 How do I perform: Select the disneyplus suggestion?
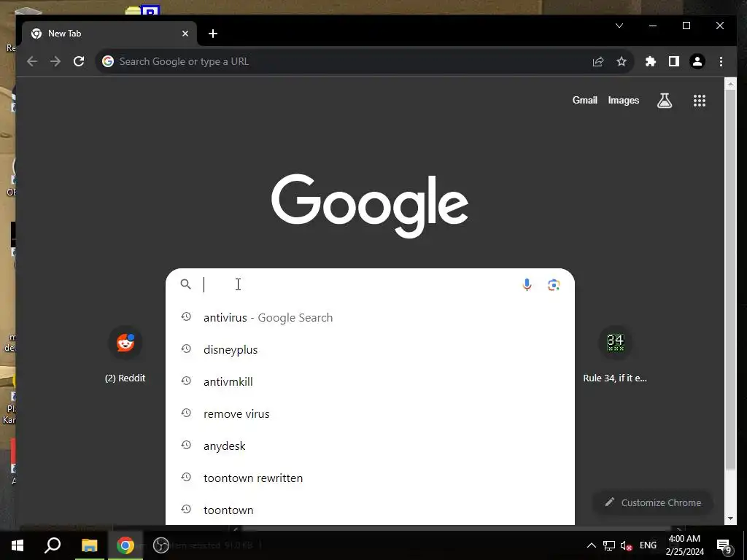pyautogui.click(x=370, y=349)
